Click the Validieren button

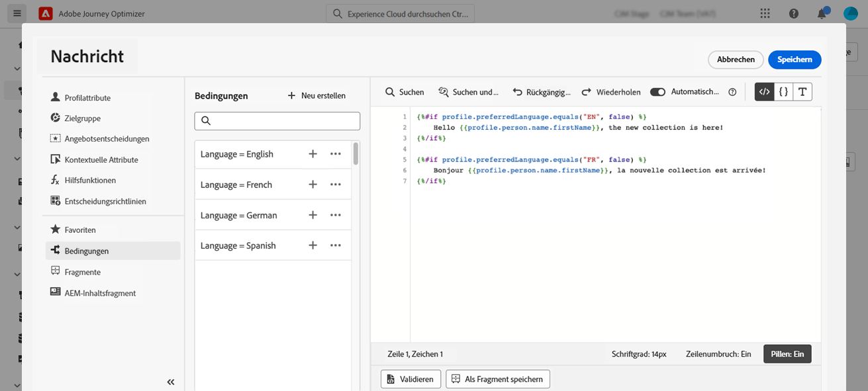410,379
